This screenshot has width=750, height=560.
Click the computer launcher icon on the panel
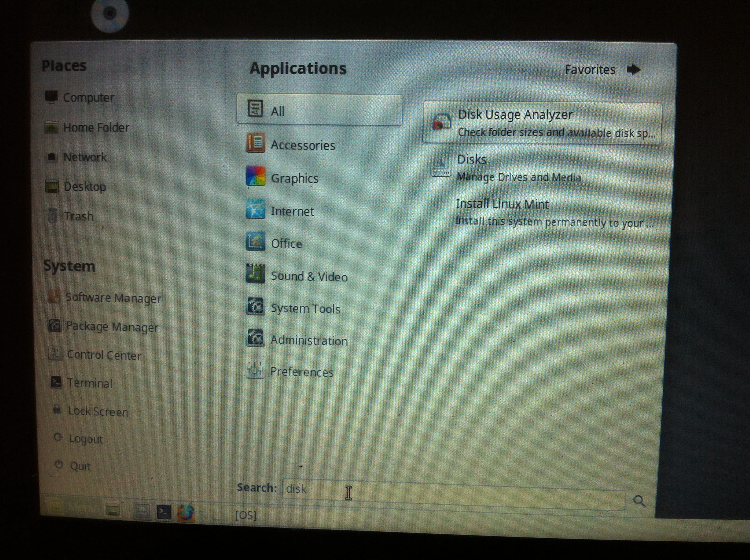tap(142, 511)
